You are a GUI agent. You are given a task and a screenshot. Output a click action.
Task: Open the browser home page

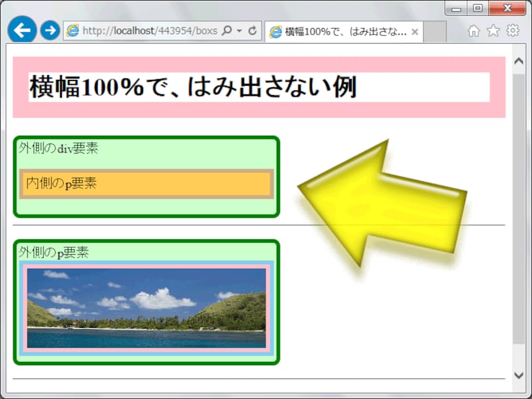[473, 30]
